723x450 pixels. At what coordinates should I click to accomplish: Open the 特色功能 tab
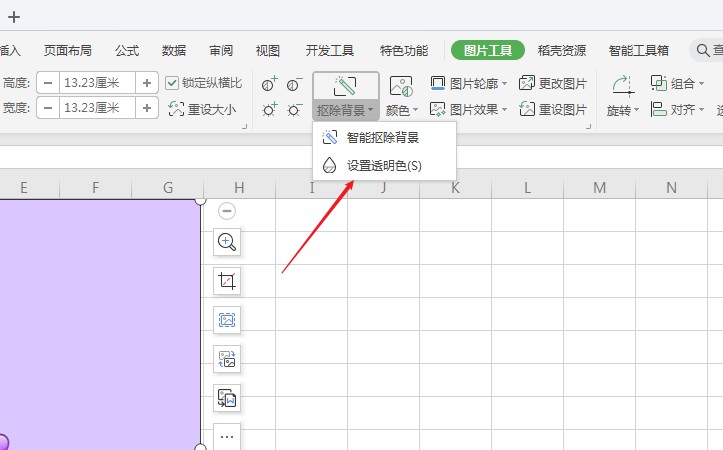[x=404, y=50]
